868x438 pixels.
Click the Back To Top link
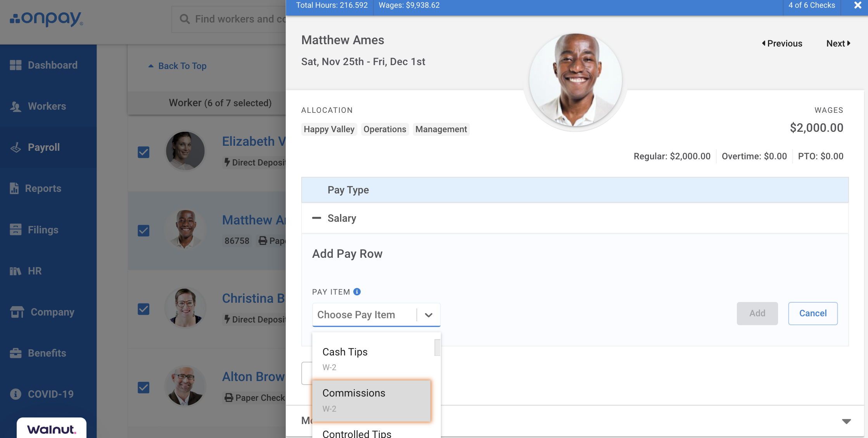click(x=177, y=66)
